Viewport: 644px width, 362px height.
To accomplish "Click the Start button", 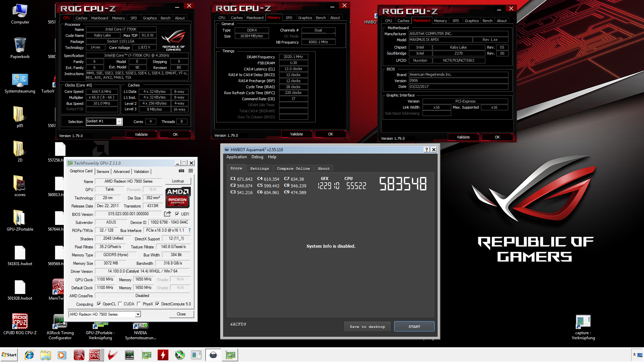I will (x=9, y=355).
